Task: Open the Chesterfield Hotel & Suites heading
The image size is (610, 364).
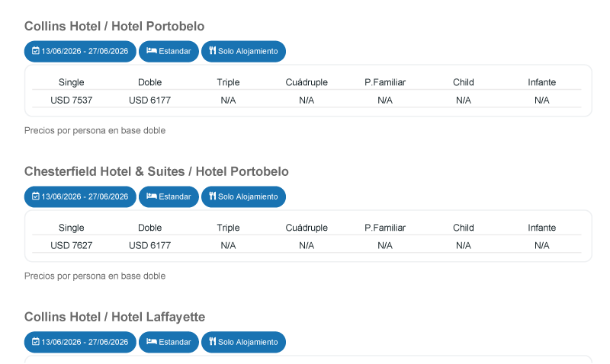Action: [x=156, y=172]
